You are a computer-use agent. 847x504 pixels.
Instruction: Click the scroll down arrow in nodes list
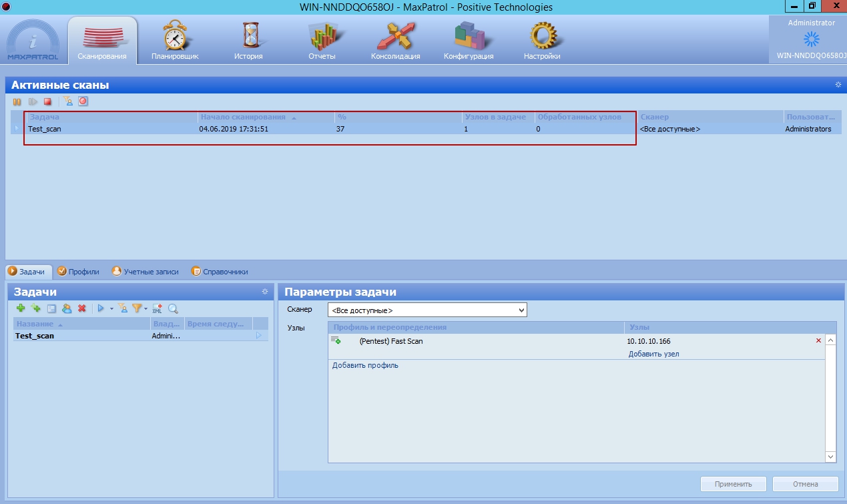click(x=831, y=457)
